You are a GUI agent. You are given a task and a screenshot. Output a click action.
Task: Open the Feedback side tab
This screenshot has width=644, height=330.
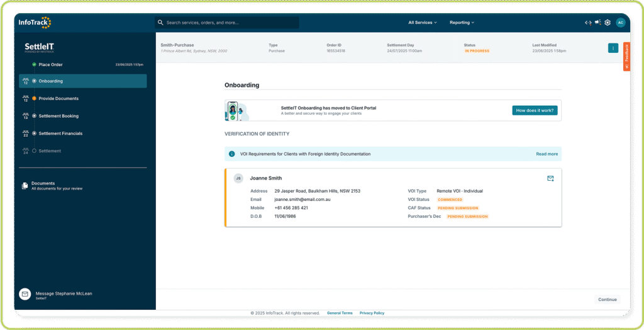click(627, 57)
